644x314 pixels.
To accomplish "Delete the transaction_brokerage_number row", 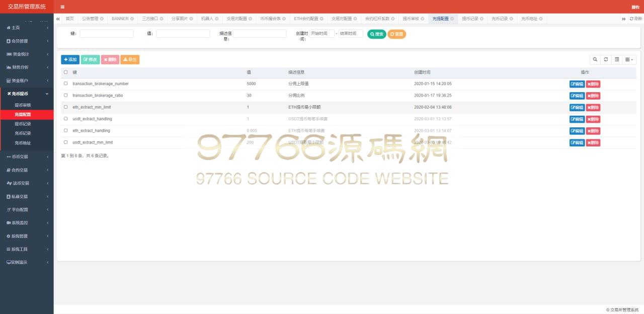I will 593,84.
